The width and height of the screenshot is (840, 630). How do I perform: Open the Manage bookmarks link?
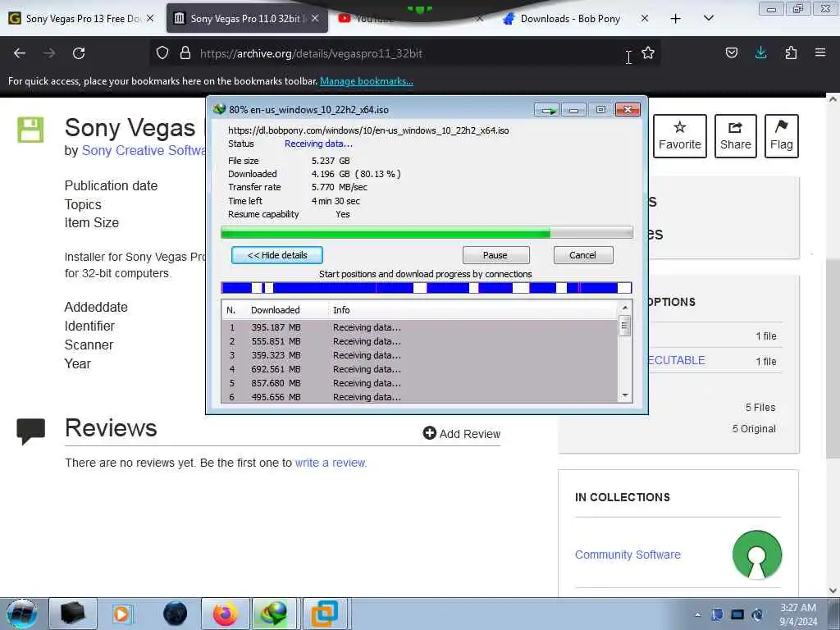367,81
